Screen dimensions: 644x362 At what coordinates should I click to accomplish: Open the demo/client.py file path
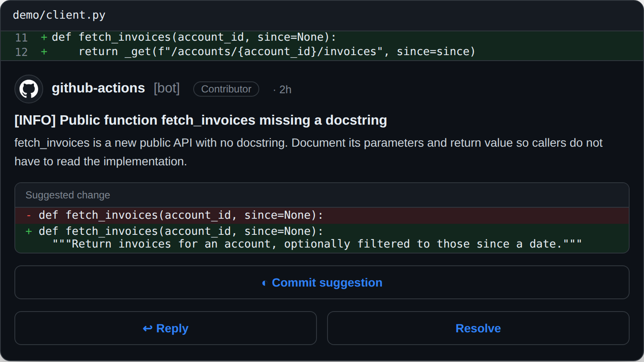59,15
